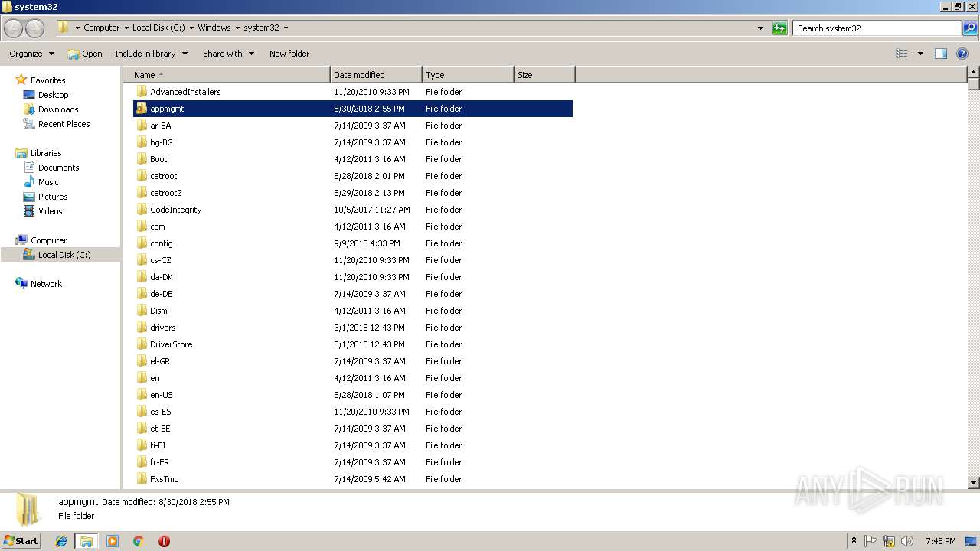Open the Documents library
The width and height of the screenshot is (980, 551).
(58, 168)
